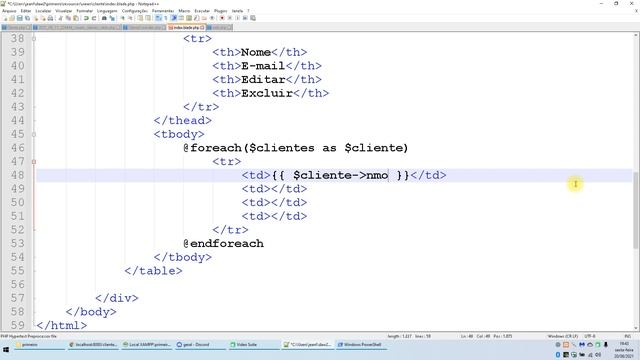Switch to geral - Discord in the taskbar
Screen dimensions: 640x360
point(200,345)
